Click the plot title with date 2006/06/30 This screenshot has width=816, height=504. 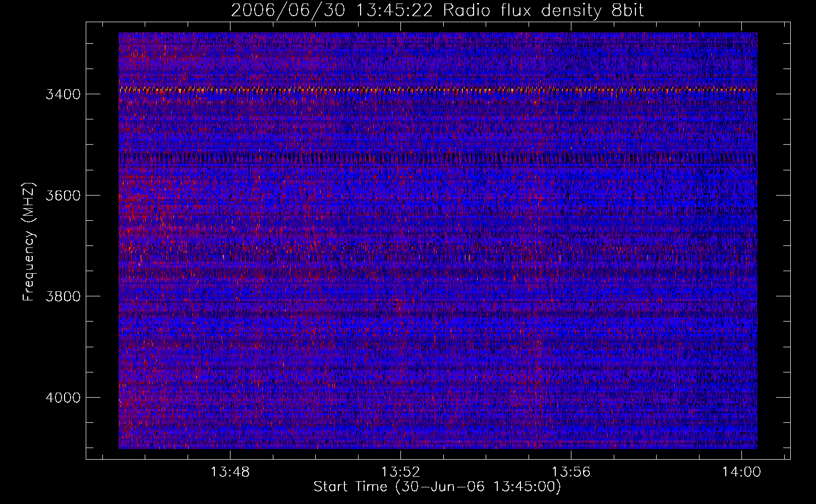pos(438,11)
